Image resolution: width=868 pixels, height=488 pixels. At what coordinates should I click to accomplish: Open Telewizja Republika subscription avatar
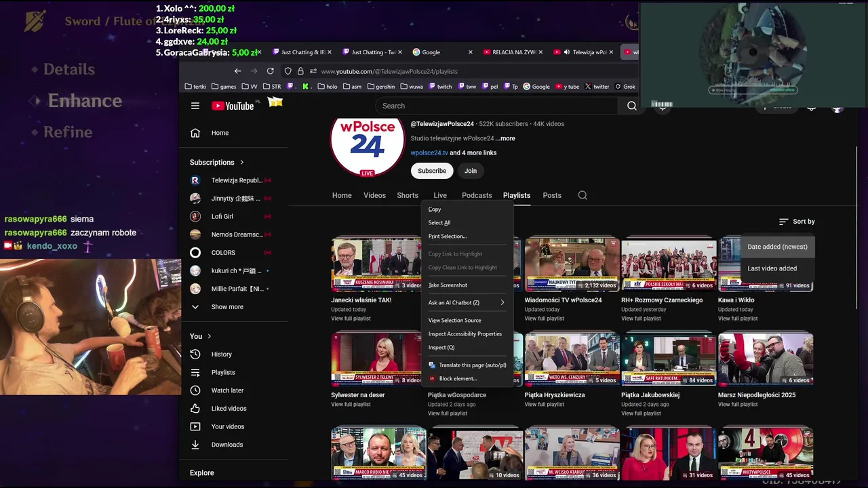click(195, 180)
